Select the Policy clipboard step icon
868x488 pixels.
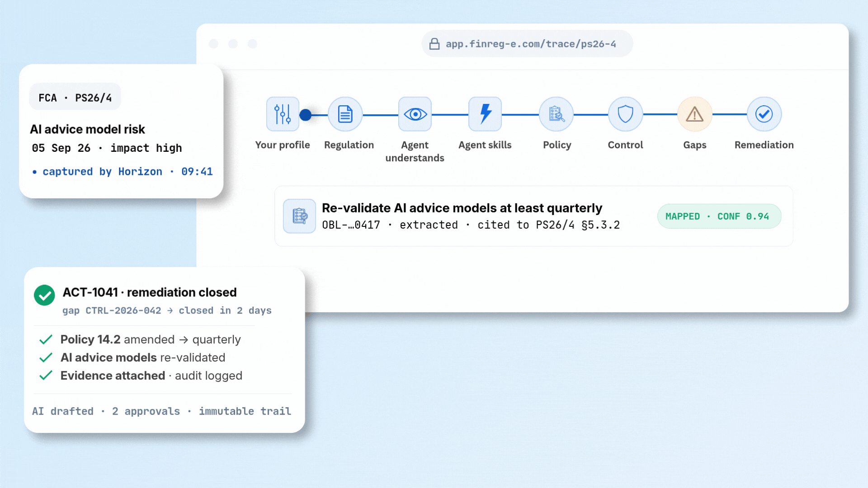click(557, 114)
